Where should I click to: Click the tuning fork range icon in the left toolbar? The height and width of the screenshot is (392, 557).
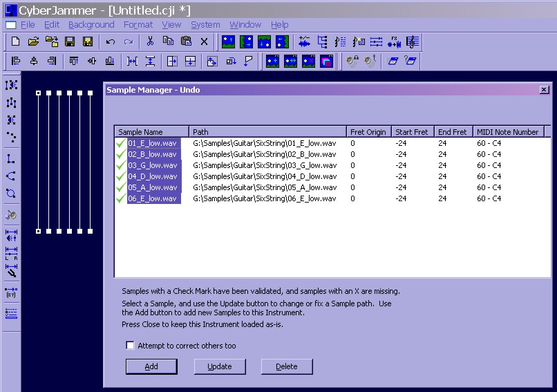coord(11,271)
